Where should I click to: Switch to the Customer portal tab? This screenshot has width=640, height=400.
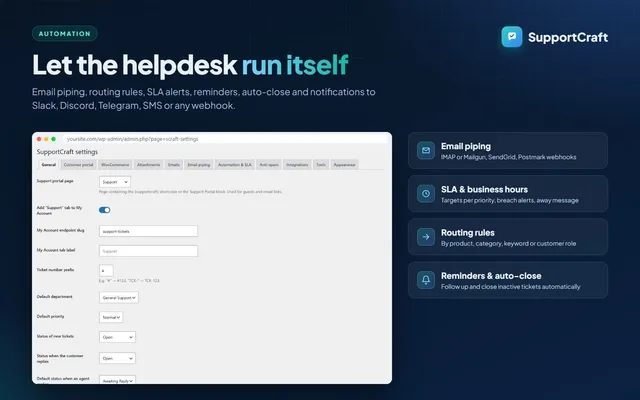pos(78,164)
